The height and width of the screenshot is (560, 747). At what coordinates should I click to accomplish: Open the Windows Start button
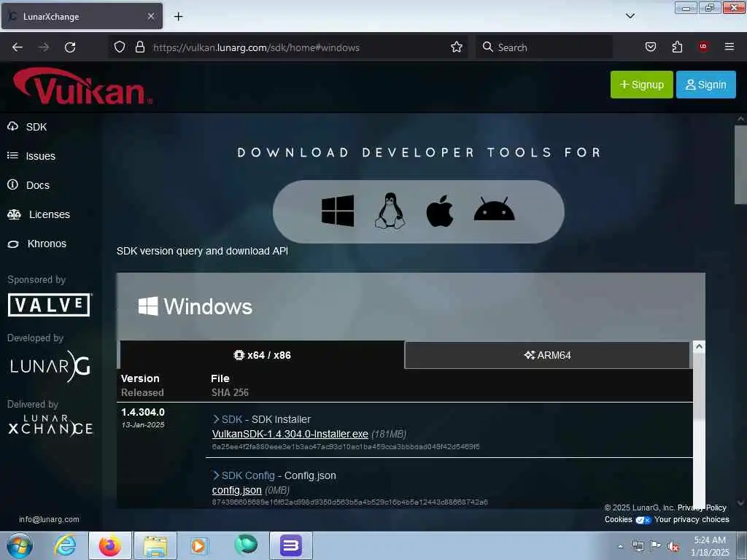point(20,545)
